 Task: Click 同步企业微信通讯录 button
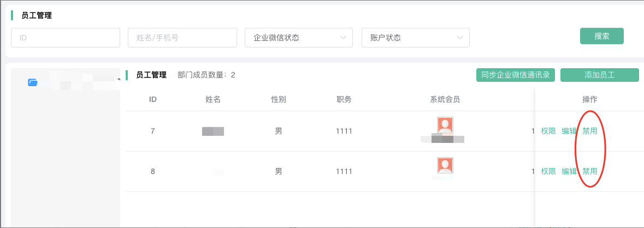516,75
